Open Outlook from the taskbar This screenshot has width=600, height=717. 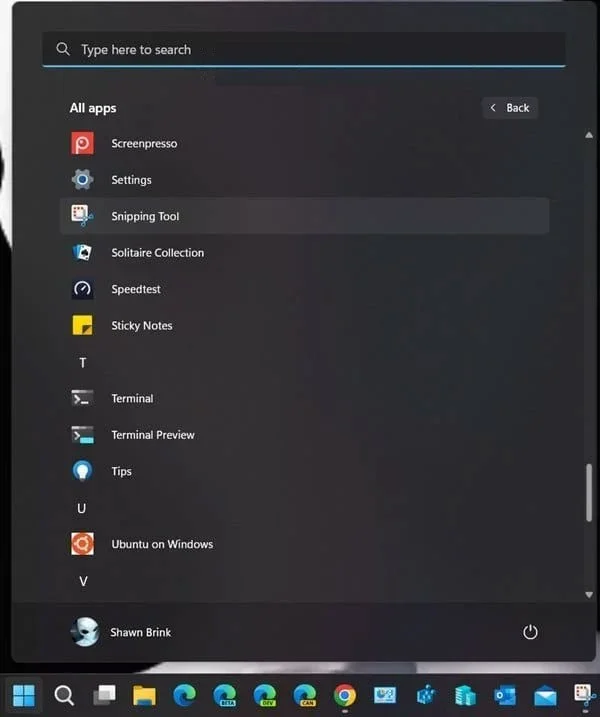tap(505, 695)
